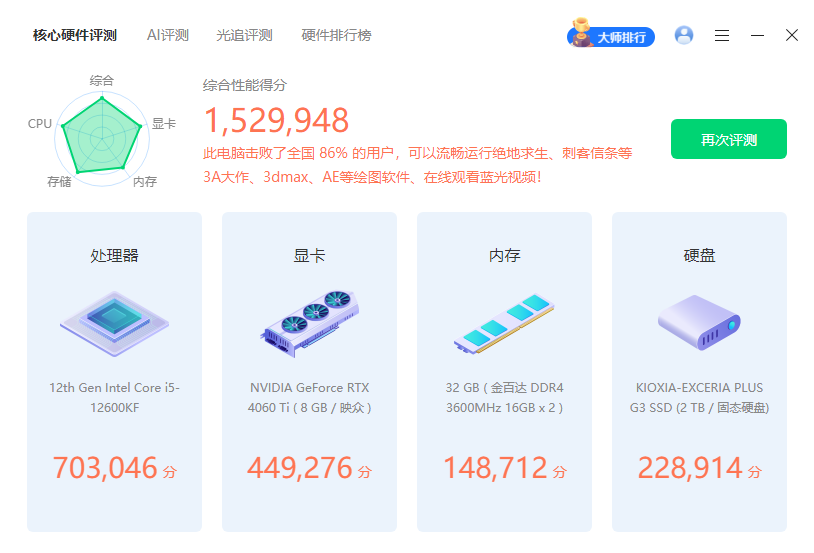Click the CPU label on radar chart

[x=39, y=124]
